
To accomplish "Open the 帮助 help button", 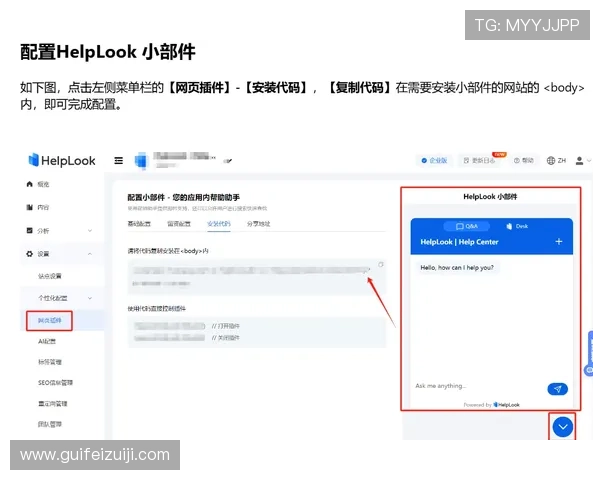I will (523, 160).
